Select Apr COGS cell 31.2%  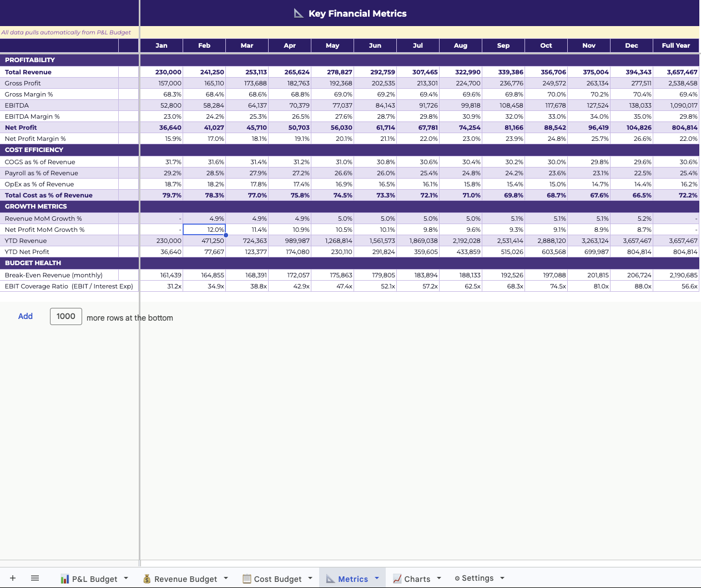pos(290,162)
